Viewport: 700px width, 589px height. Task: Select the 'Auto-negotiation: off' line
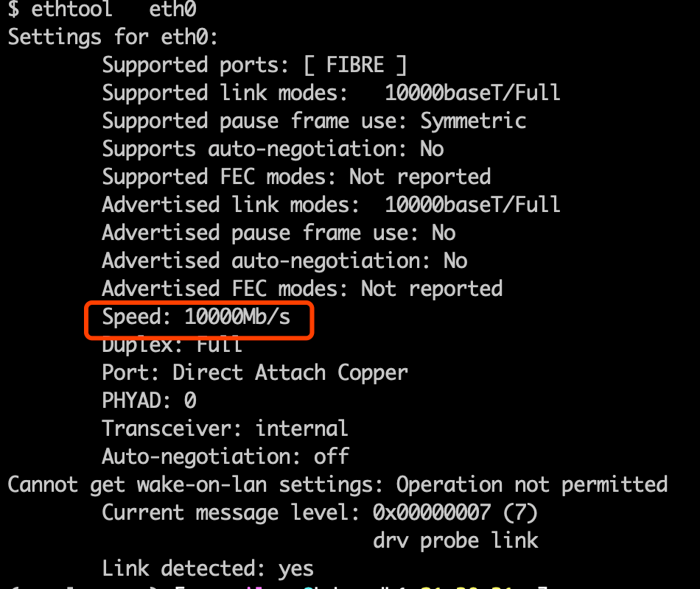click(225, 456)
